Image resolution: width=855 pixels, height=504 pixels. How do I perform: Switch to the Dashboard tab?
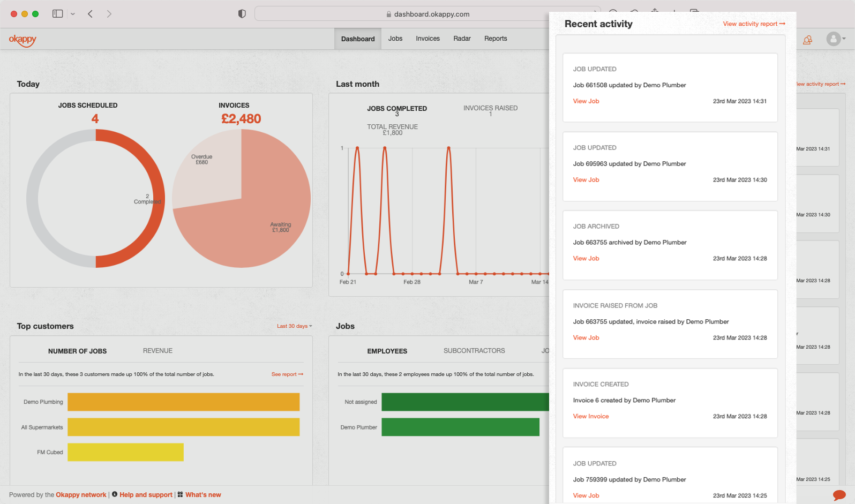358,39
